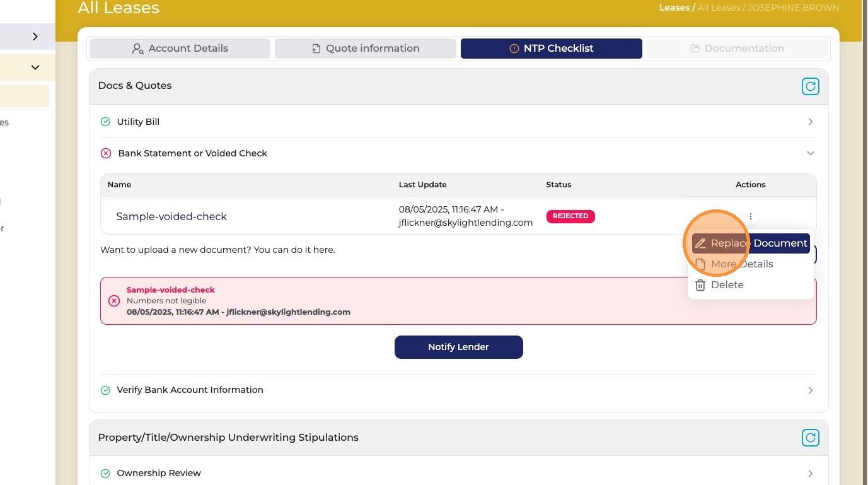This screenshot has width=868, height=485.
Task: Open three-dot actions menu for Sample-voided-check
Action: tap(751, 216)
